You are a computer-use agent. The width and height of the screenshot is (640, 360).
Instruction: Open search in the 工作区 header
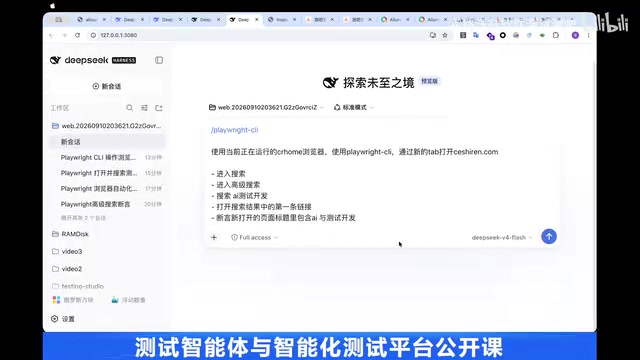(129, 108)
